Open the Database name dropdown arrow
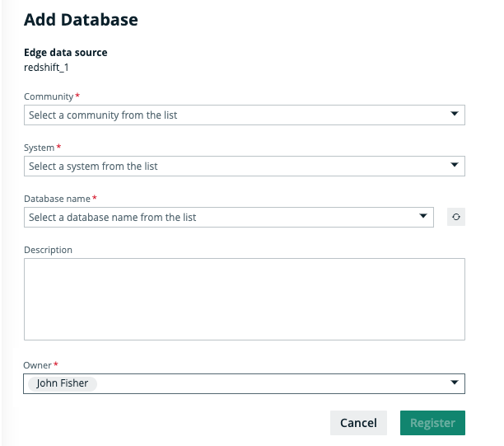 tap(422, 218)
